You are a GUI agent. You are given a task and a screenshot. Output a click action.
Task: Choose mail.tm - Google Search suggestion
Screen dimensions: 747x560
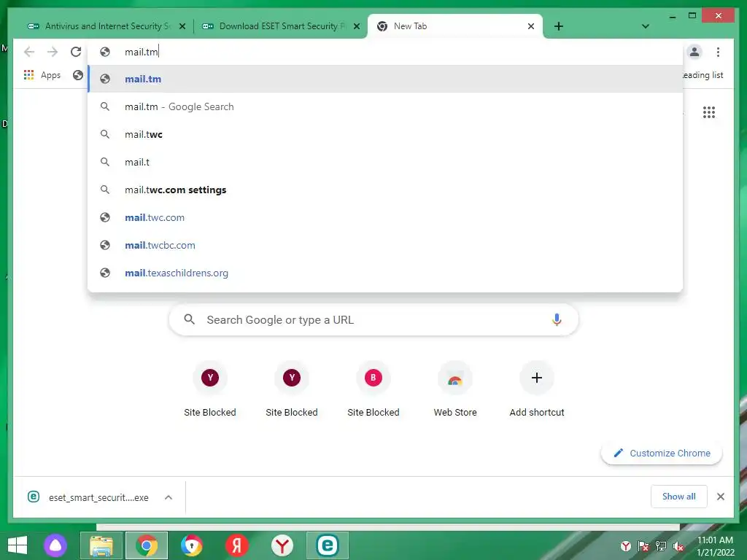point(385,106)
